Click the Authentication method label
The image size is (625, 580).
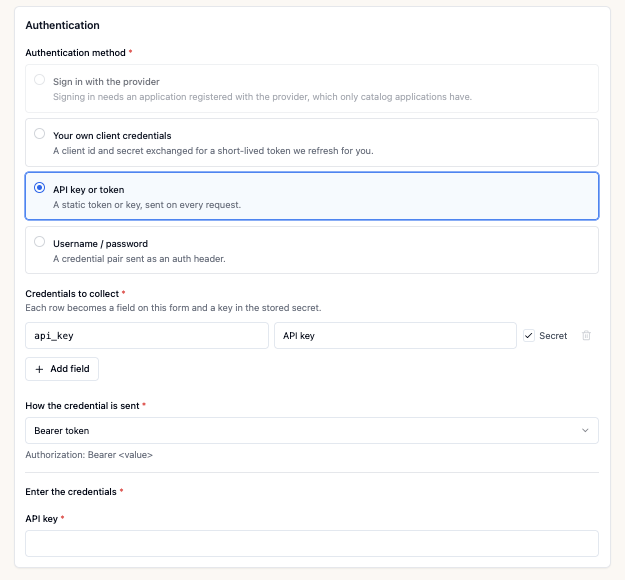75,53
